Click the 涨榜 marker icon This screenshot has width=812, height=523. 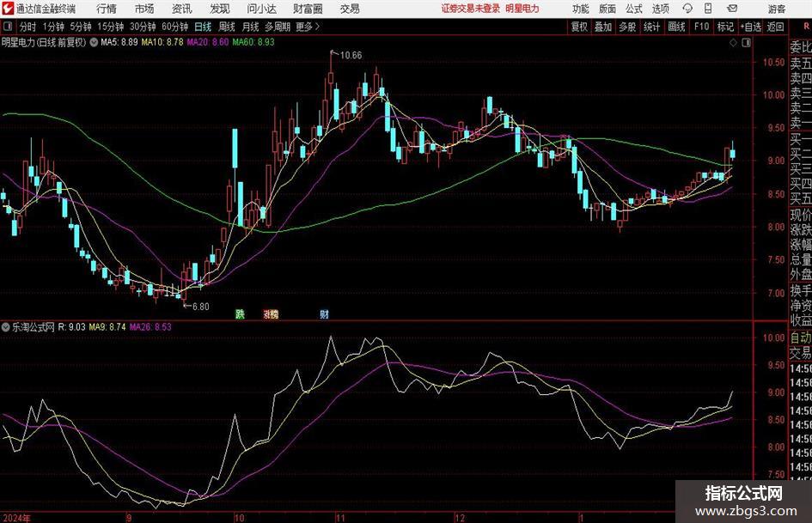271,313
